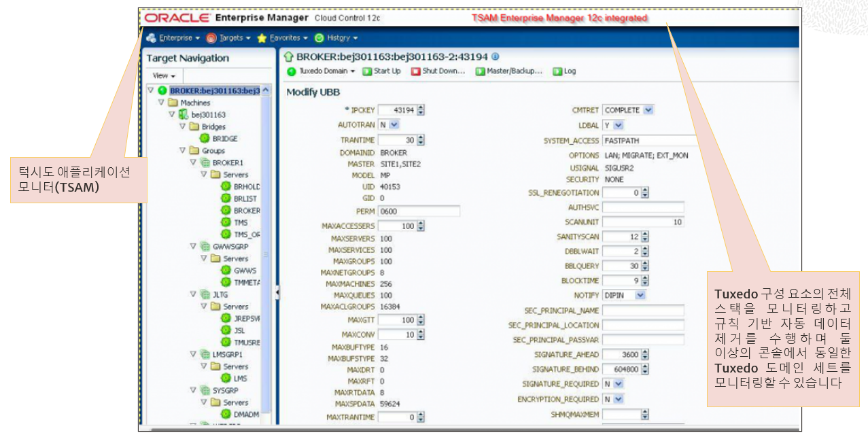
Task: Click the BLOCKTIME spinner arrows
Action: 645,281
